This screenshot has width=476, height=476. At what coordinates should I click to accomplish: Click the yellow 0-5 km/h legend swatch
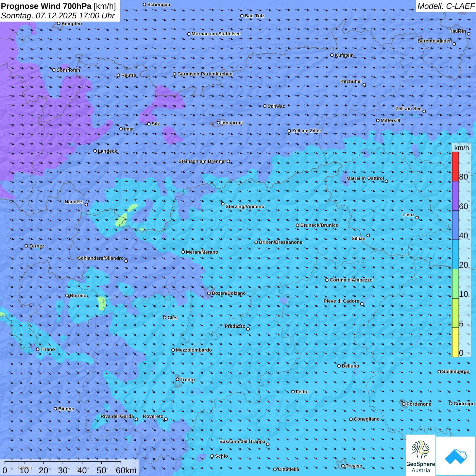click(455, 342)
